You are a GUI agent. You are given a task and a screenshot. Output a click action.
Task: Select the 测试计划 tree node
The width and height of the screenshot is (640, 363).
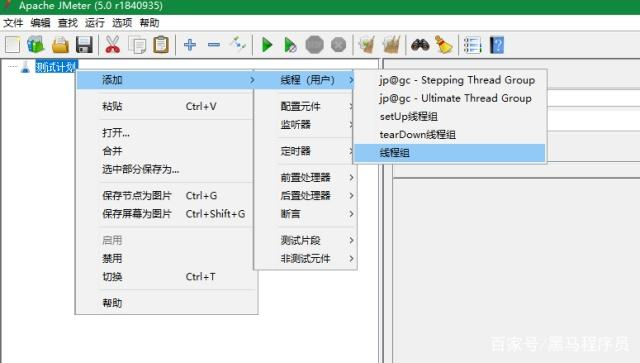[56, 67]
